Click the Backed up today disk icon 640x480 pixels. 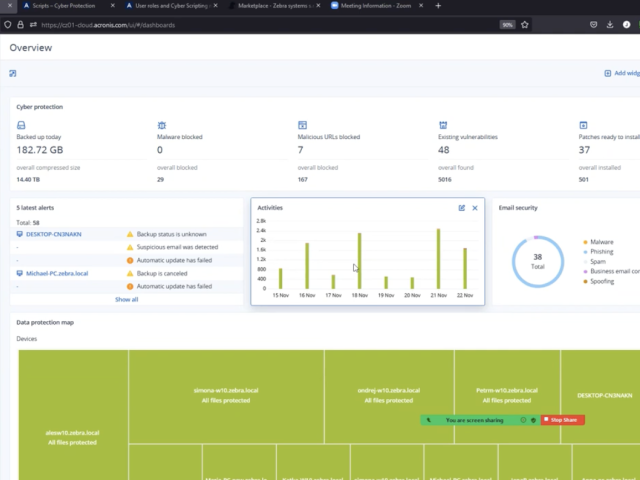click(x=21, y=125)
